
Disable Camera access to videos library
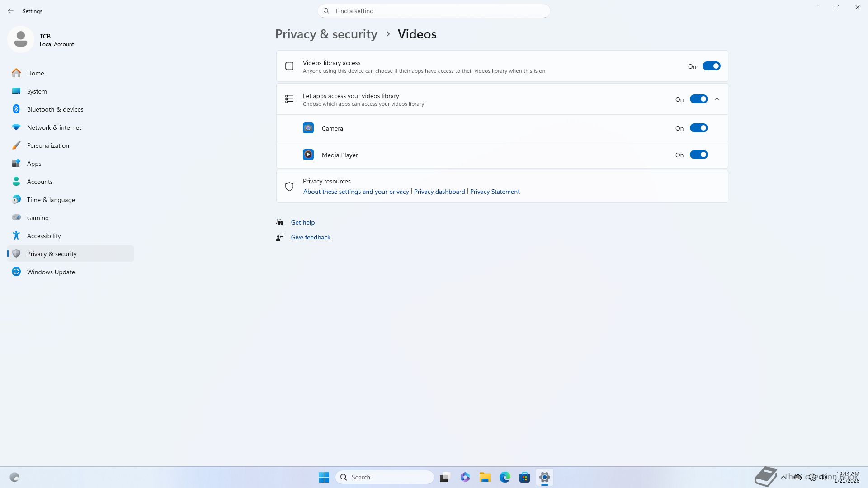(x=698, y=128)
